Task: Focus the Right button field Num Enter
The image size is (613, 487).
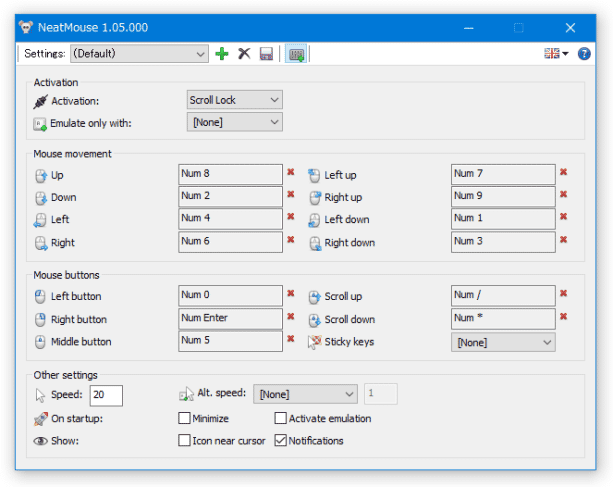Action: click(230, 319)
